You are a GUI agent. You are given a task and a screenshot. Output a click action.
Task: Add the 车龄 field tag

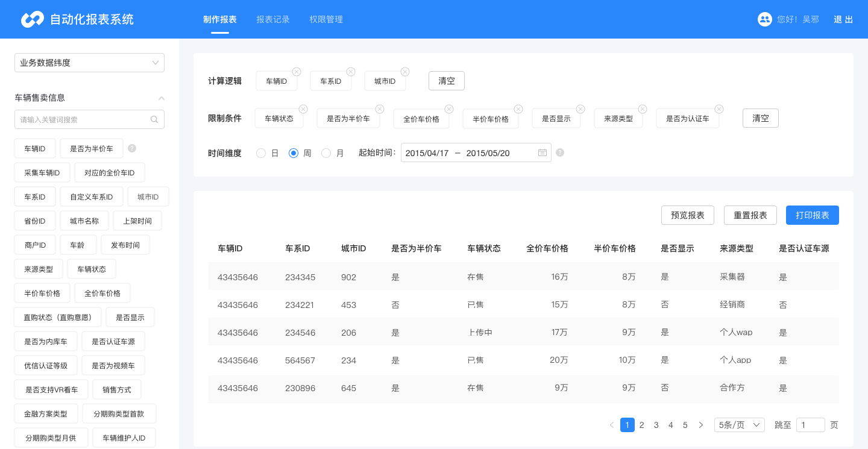[77, 245]
